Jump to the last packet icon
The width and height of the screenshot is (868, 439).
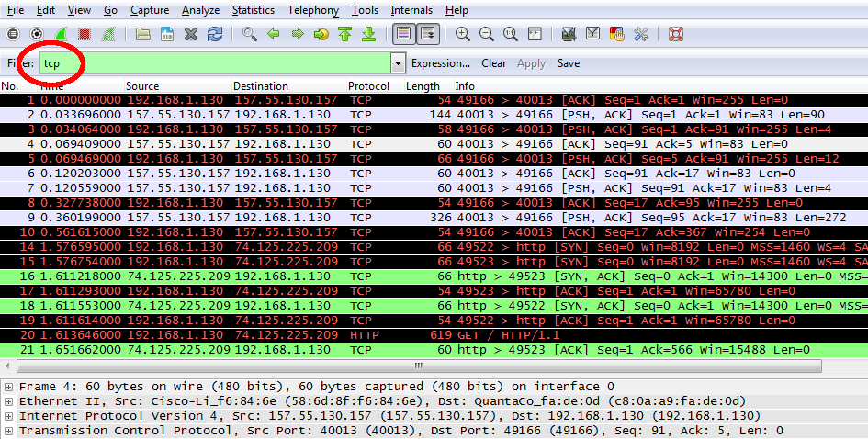point(368,34)
